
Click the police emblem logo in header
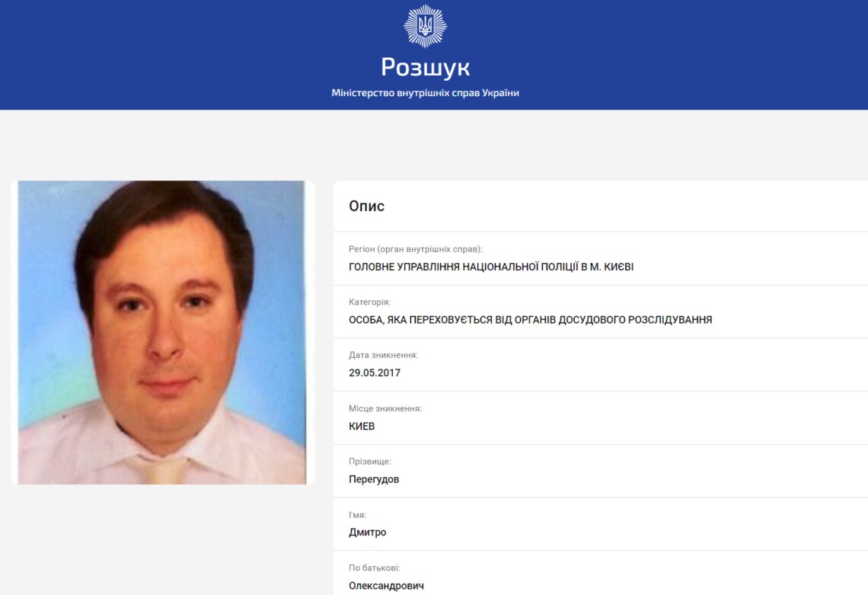coord(425,25)
